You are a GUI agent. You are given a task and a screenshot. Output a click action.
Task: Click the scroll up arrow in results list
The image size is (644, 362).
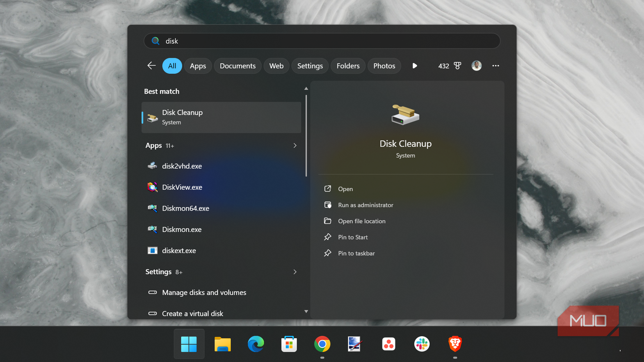point(306,89)
